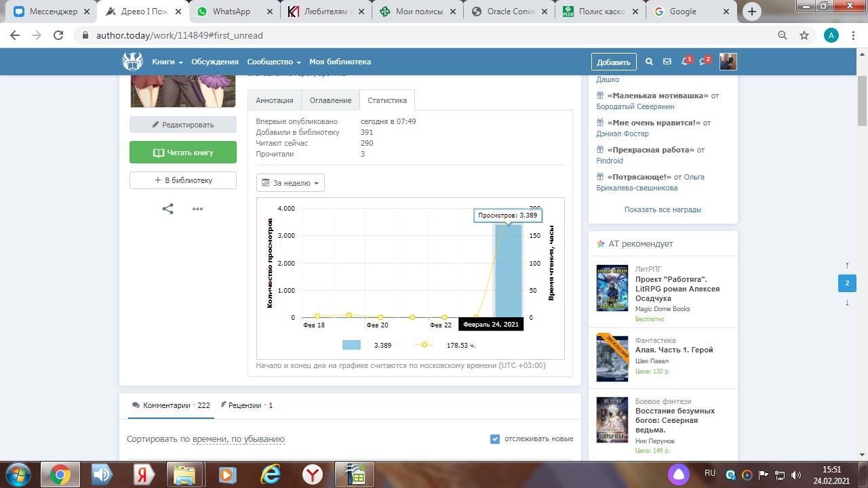The image size is (868, 488).
Task: Click the site search magnifier icon
Action: pyautogui.click(x=649, y=62)
